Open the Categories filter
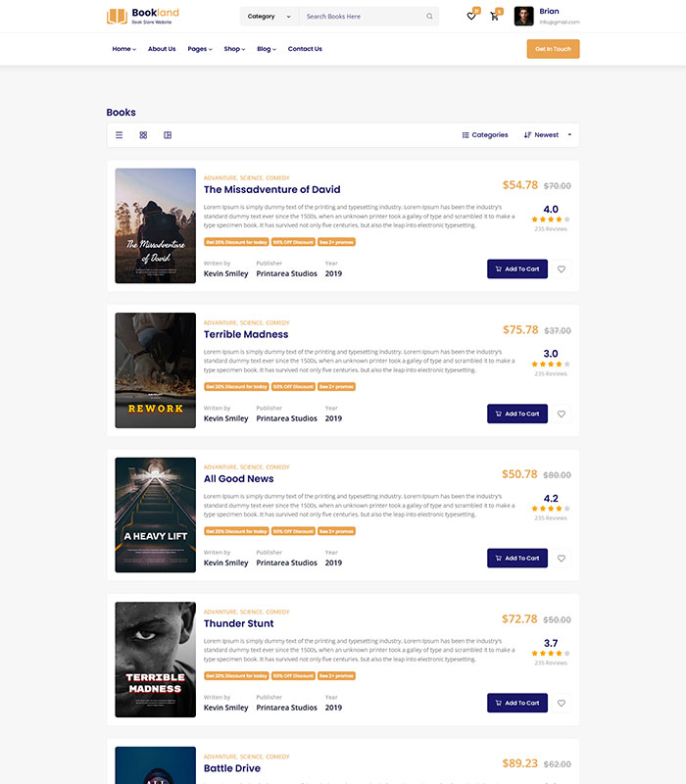This screenshot has height=784, width=686. 484,135
